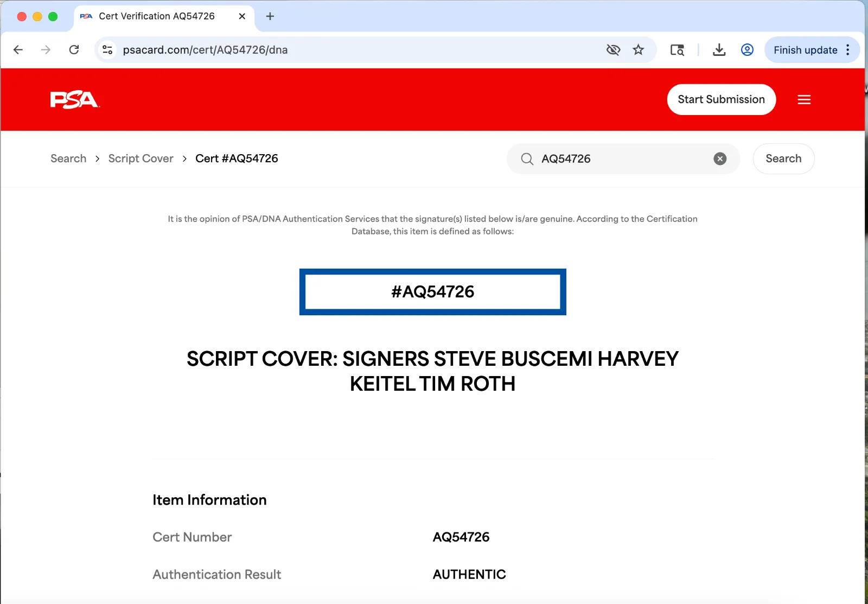Screen dimensions: 868x604
Task: Click the PSA/DNA opinion statement paragraph
Action: click(433, 225)
